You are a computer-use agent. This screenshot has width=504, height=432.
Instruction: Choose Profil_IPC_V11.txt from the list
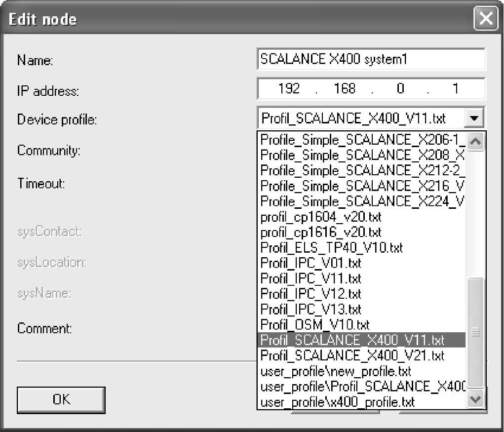[362, 278]
